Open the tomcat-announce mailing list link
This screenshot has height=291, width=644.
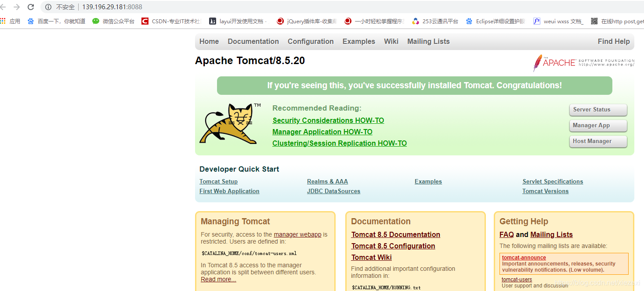coord(524,258)
